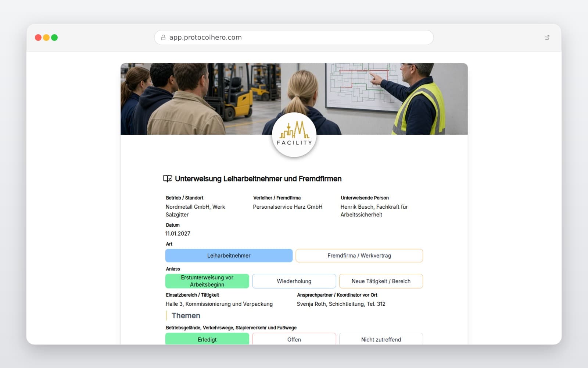Click the Anlass label
Screen dimensions: 588x368
pos(173,269)
